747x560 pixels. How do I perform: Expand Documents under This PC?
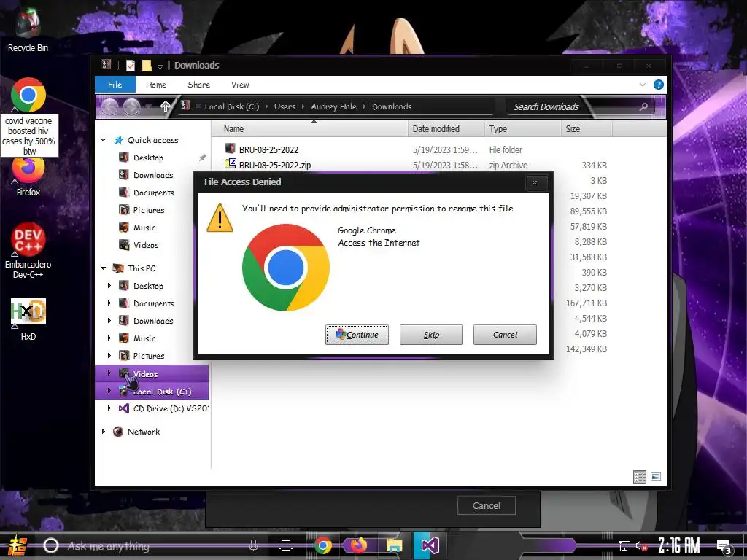point(109,303)
